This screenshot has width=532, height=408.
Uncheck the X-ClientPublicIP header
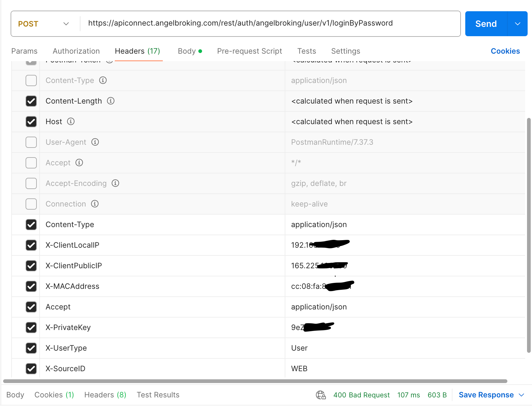click(x=31, y=266)
